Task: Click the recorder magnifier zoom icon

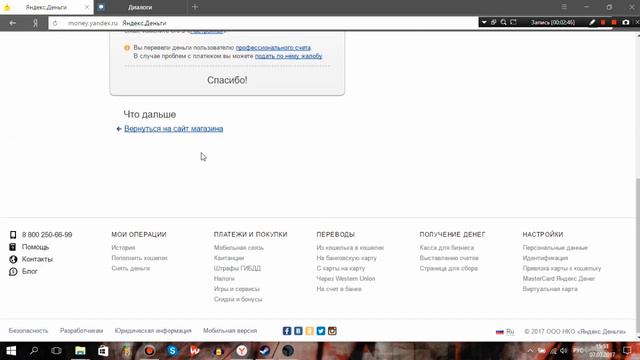Action: coord(503,22)
